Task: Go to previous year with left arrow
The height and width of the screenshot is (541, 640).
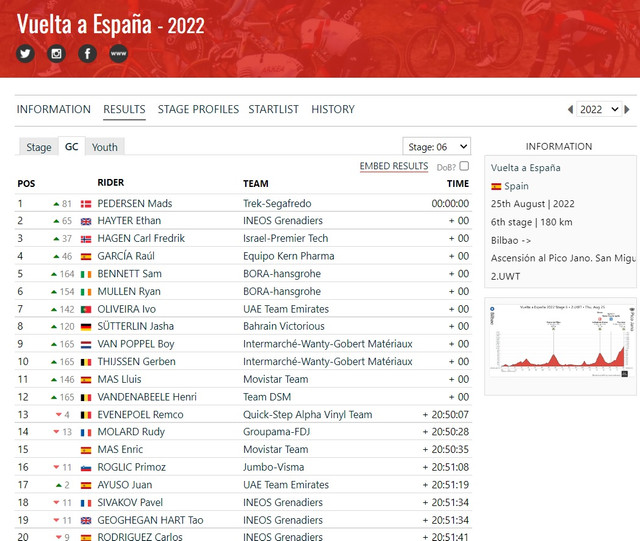Action: pyautogui.click(x=570, y=109)
